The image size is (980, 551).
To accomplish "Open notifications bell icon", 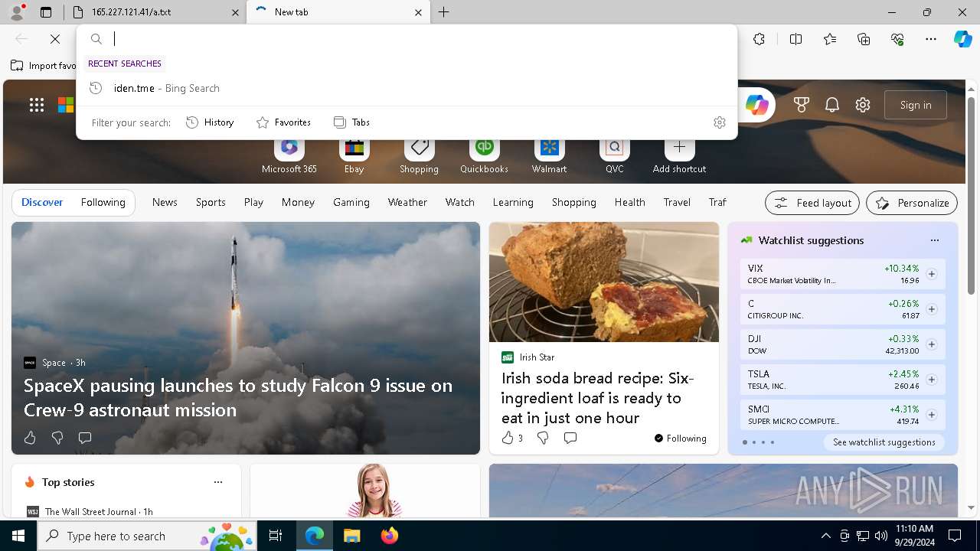I will pyautogui.click(x=832, y=106).
